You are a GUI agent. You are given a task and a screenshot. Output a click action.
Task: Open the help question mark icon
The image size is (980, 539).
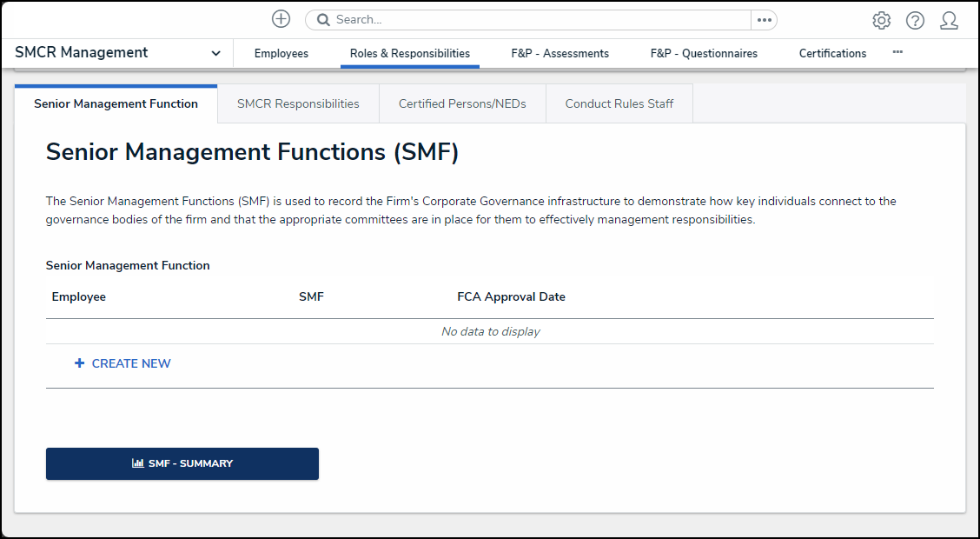click(915, 20)
